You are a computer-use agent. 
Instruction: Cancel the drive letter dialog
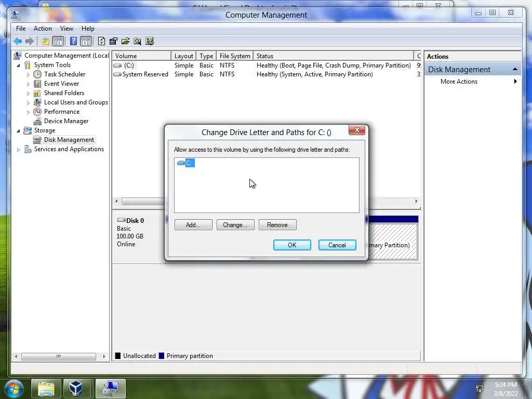point(337,245)
